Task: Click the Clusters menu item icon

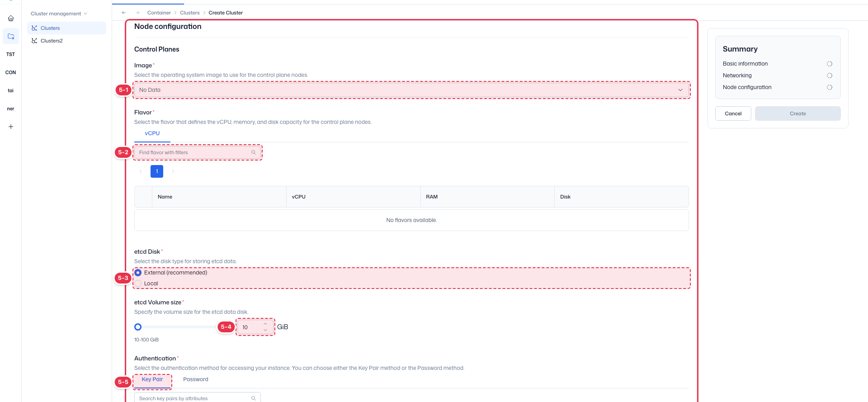Action: (34, 28)
